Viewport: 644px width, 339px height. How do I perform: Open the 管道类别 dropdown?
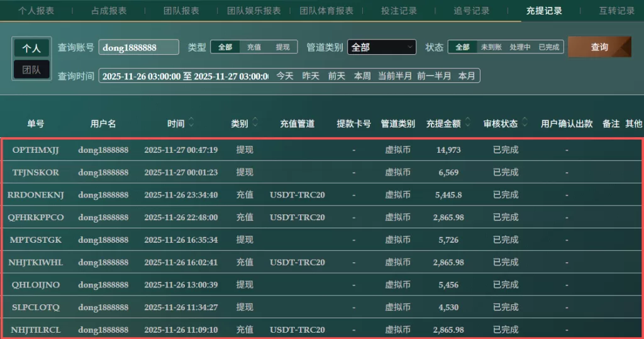tap(382, 47)
